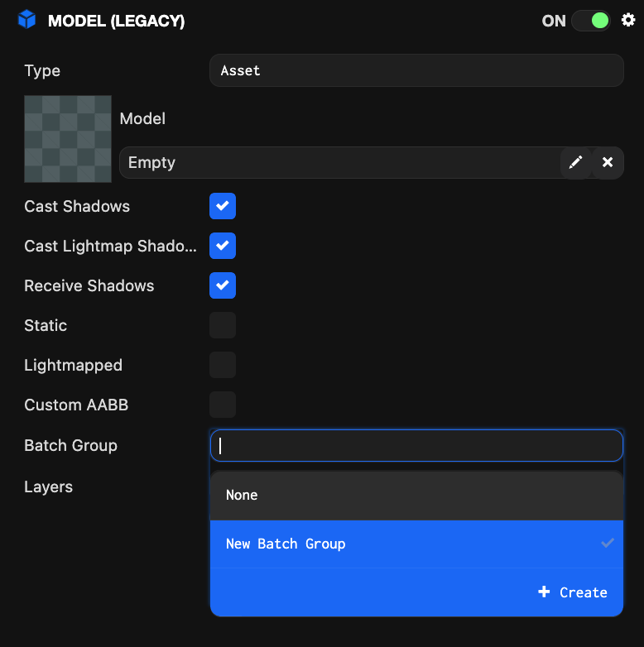Click the Type label

coord(42,71)
